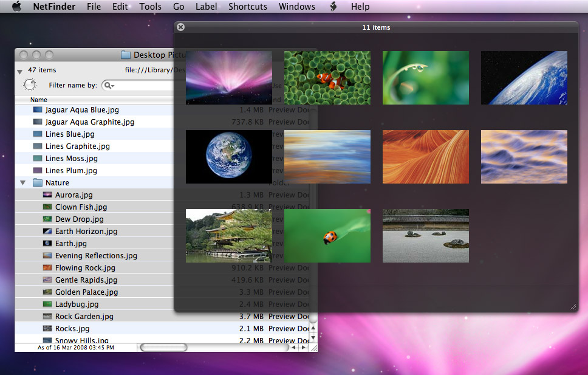Select the Nature folder icon
Viewport: 588px width, 375px height.
(38, 183)
